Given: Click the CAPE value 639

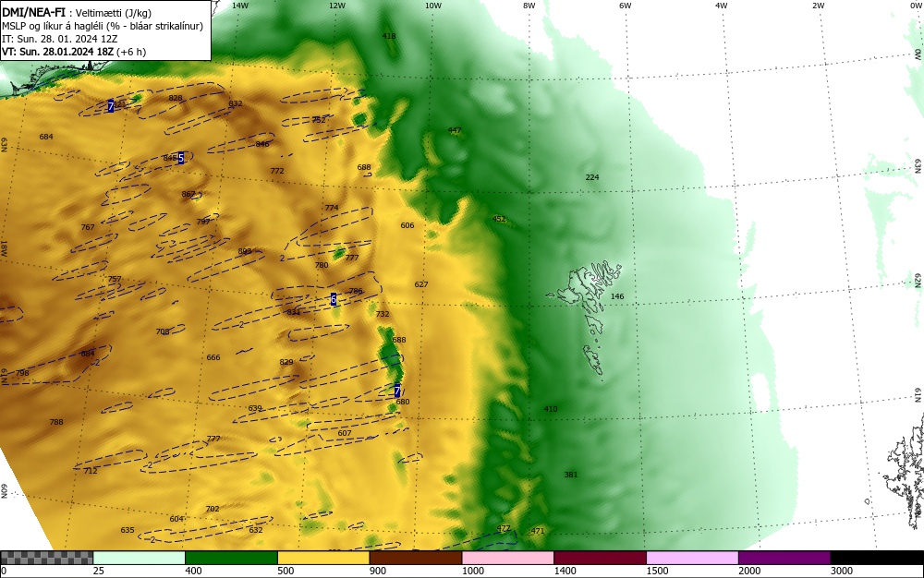Looking at the screenshot, I should (x=255, y=408).
